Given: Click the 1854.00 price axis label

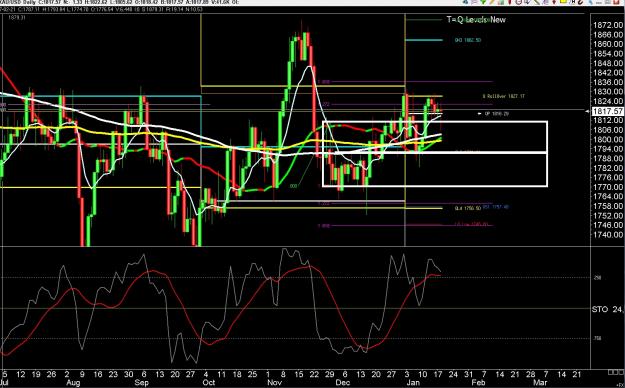Looking at the screenshot, I should pyautogui.click(x=608, y=53).
